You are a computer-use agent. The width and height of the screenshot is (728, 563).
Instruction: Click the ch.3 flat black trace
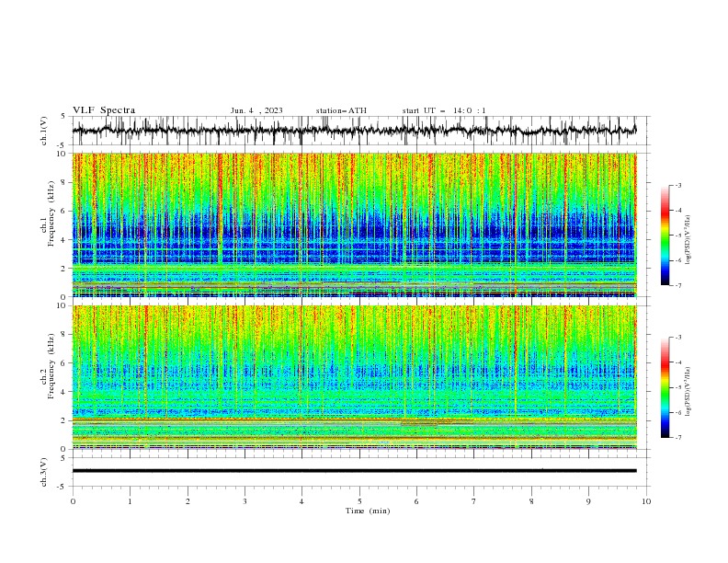pyautogui.click(x=354, y=471)
